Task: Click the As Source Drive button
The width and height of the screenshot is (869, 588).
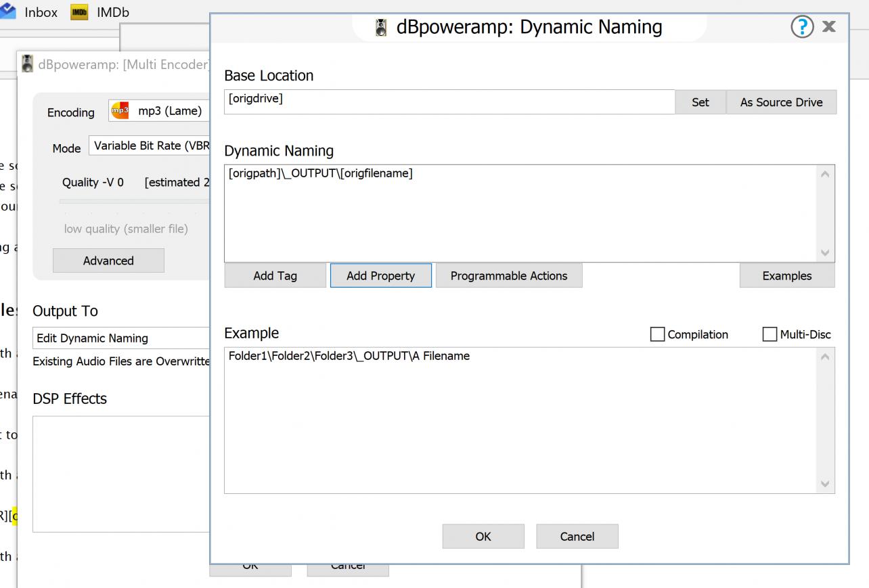Action: click(781, 102)
